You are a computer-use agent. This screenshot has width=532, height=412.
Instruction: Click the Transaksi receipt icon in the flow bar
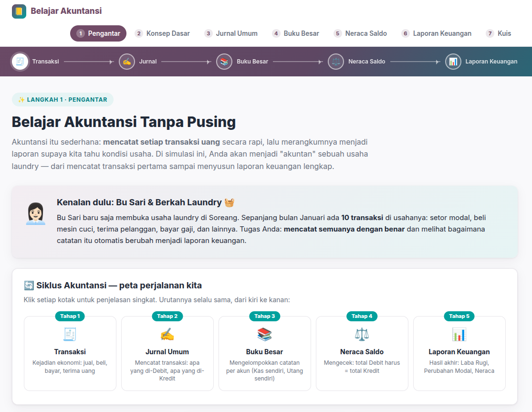(x=20, y=62)
